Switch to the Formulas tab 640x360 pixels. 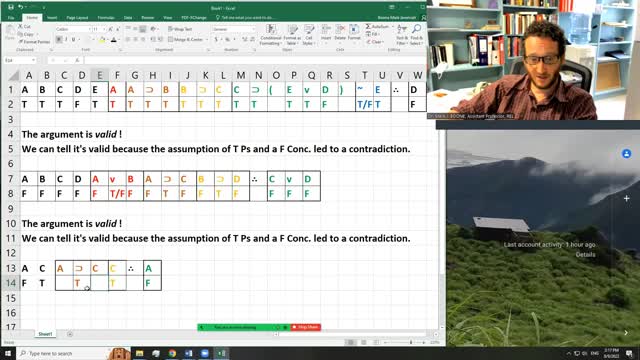[106, 18]
